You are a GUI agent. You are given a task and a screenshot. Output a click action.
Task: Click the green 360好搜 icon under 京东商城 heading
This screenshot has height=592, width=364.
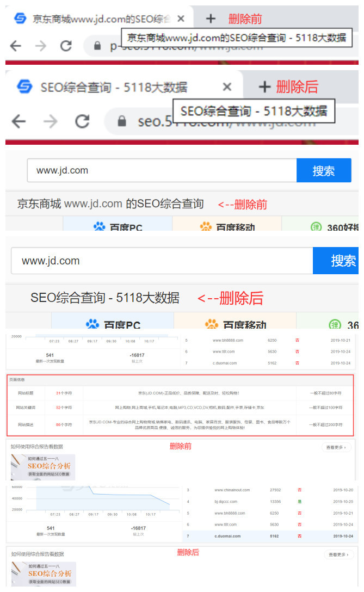pyautogui.click(x=316, y=227)
